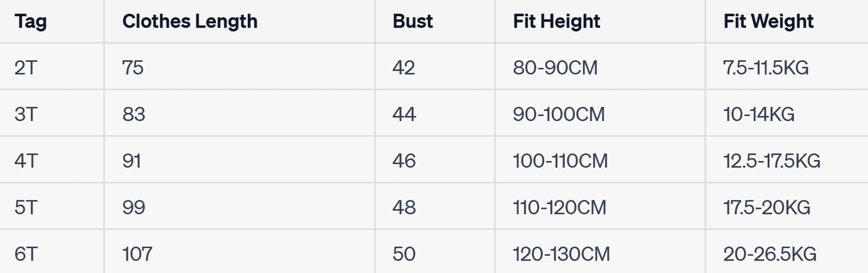Click the clothes length value 75
The width and height of the screenshot is (868, 273).
(x=133, y=67)
